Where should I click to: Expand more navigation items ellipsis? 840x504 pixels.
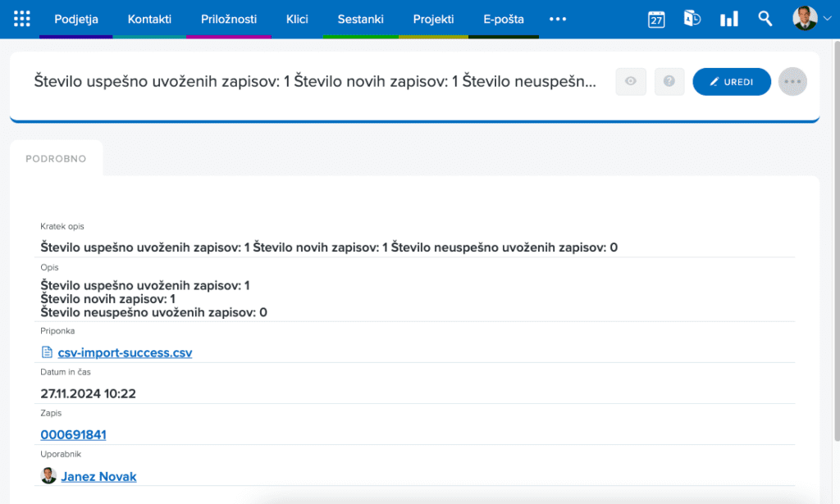click(557, 19)
